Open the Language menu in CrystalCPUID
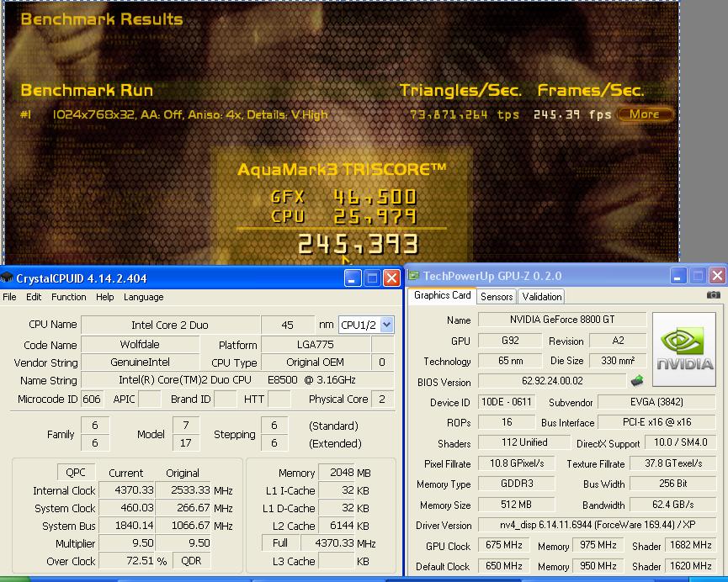This screenshot has width=728, height=582. [x=143, y=297]
